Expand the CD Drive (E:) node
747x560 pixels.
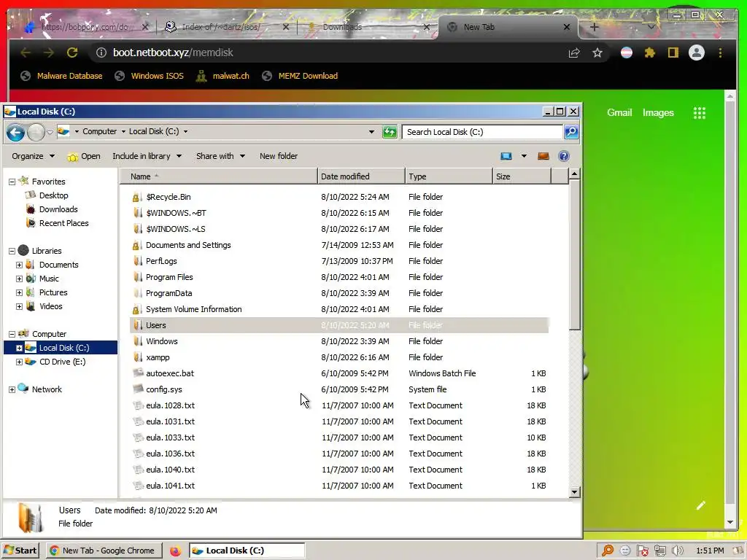[19, 362]
